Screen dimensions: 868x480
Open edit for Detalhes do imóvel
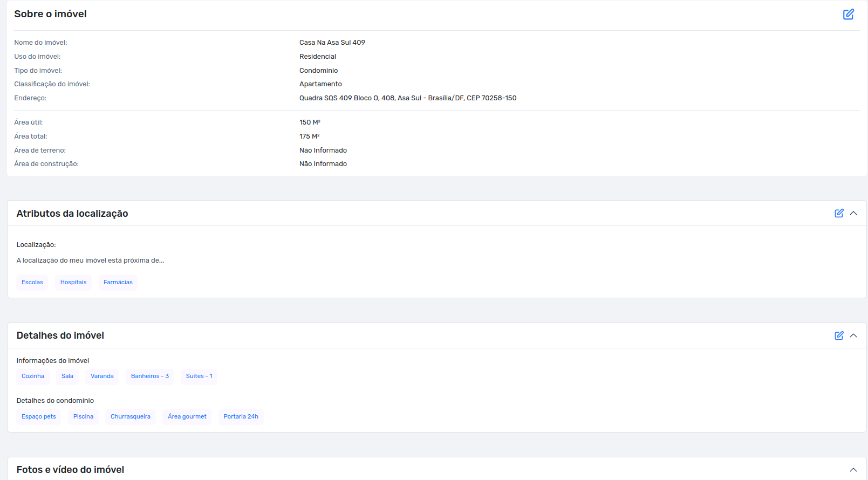[x=839, y=335]
